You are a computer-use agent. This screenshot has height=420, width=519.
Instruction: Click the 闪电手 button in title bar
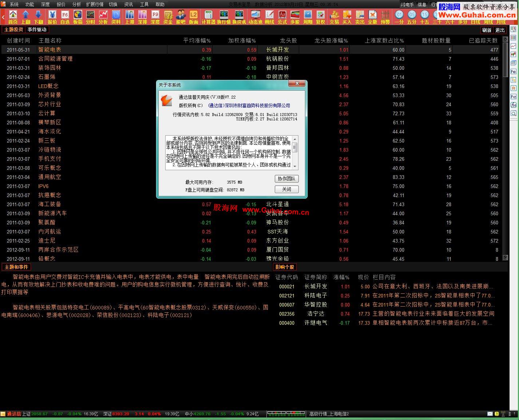pyautogui.click(x=407, y=4)
